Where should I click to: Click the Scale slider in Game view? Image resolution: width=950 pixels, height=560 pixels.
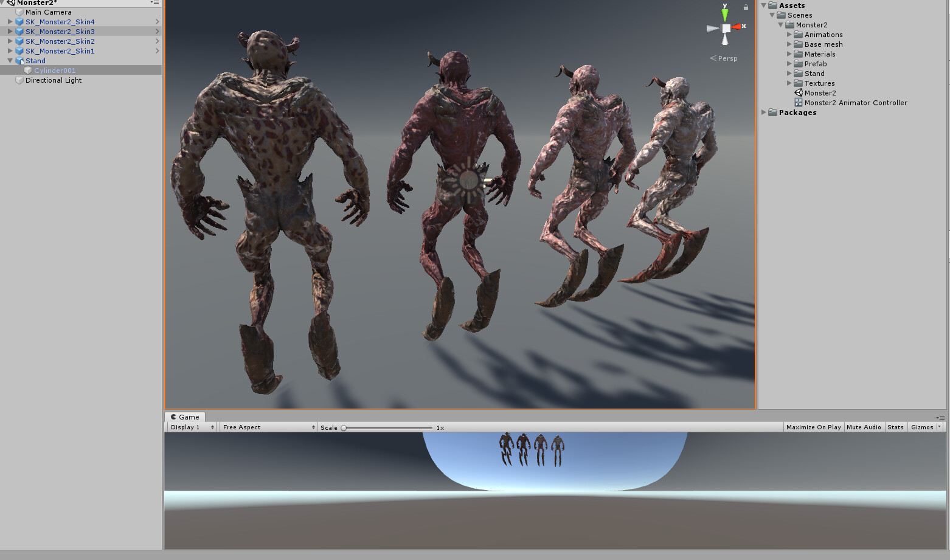tap(344, 427)
